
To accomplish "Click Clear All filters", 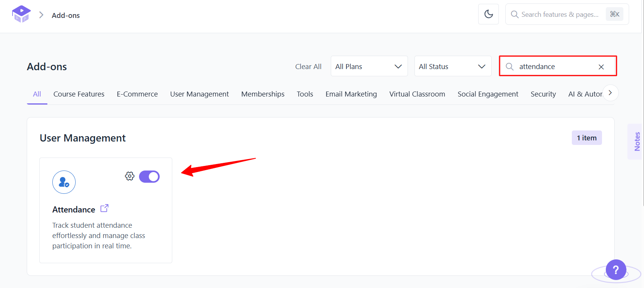I will pyautogui.click(x=308, y=66).
